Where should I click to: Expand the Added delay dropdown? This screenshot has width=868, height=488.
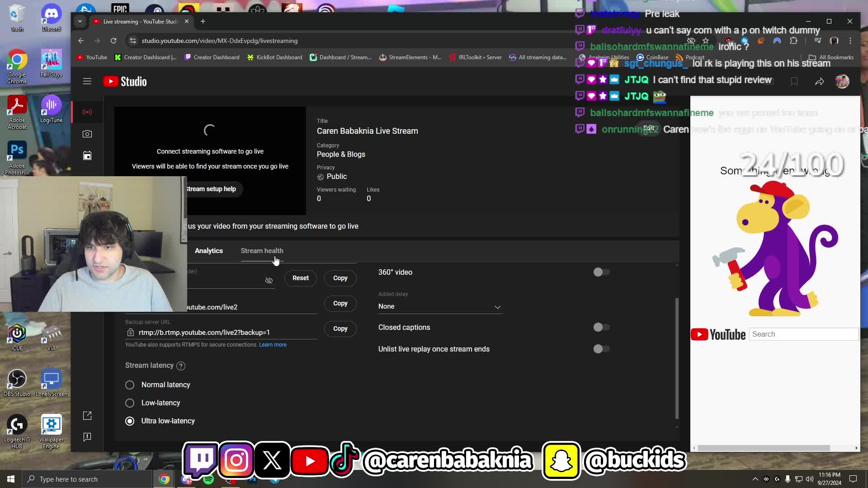coord(440,306)
